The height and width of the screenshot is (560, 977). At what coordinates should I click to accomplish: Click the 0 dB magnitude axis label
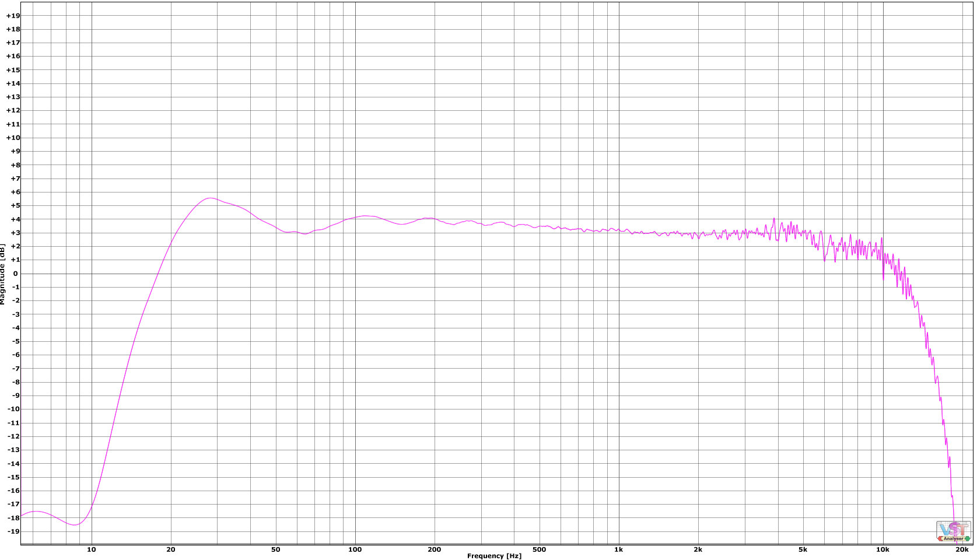coord(16,274)
